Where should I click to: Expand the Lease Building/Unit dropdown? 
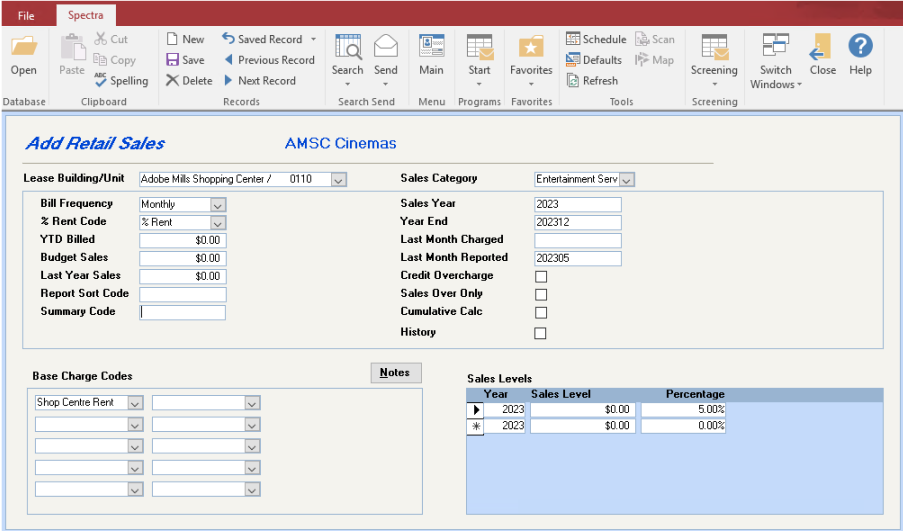click(x=339, y=180)
